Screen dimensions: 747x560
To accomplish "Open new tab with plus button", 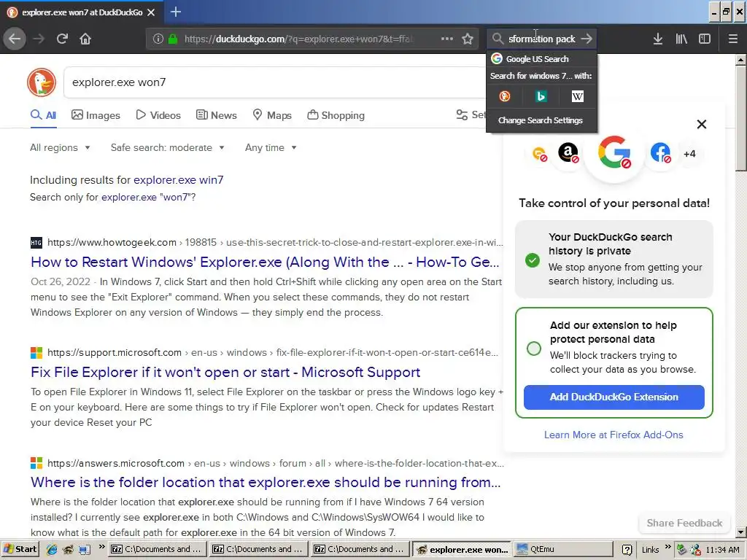I will point(175,12).
